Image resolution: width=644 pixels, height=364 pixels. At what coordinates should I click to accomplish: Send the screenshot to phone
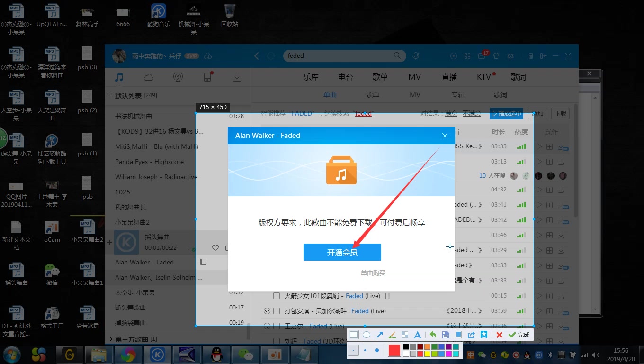point(458,335)
